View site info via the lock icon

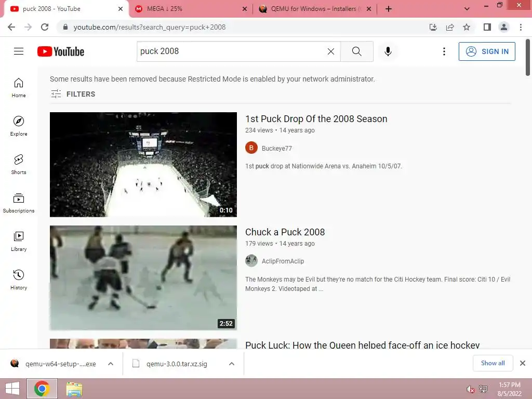(65, 27)
